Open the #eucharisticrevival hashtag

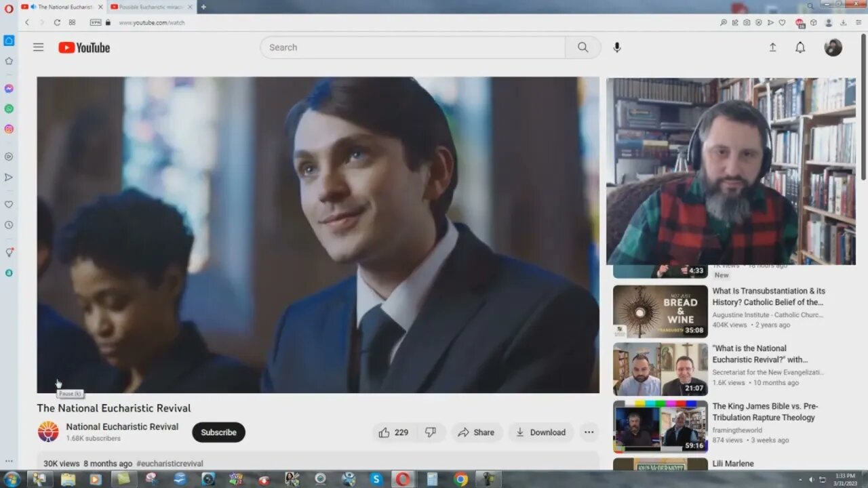pyautogui.click(x=170, y=464)
